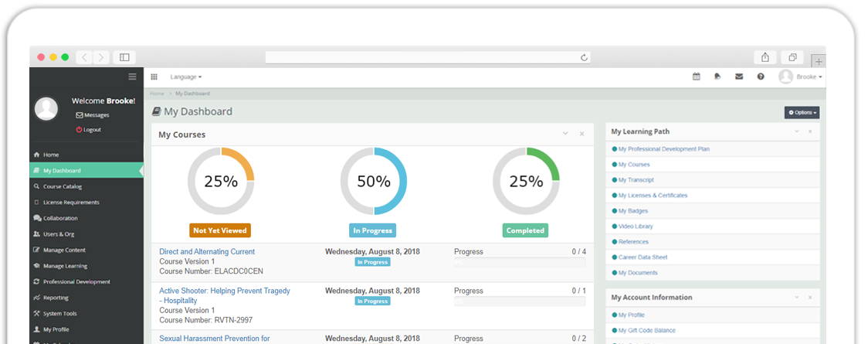Open the envelope mail icon in top bar
Viewport: 868px width, 344px height.
(739, 77)
